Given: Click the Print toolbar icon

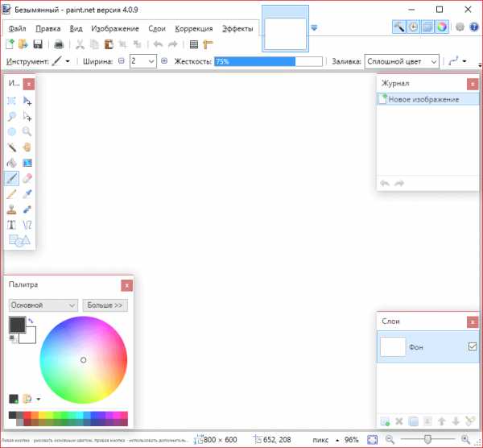Looking at the screenshot, I should [x=59, y=44].
